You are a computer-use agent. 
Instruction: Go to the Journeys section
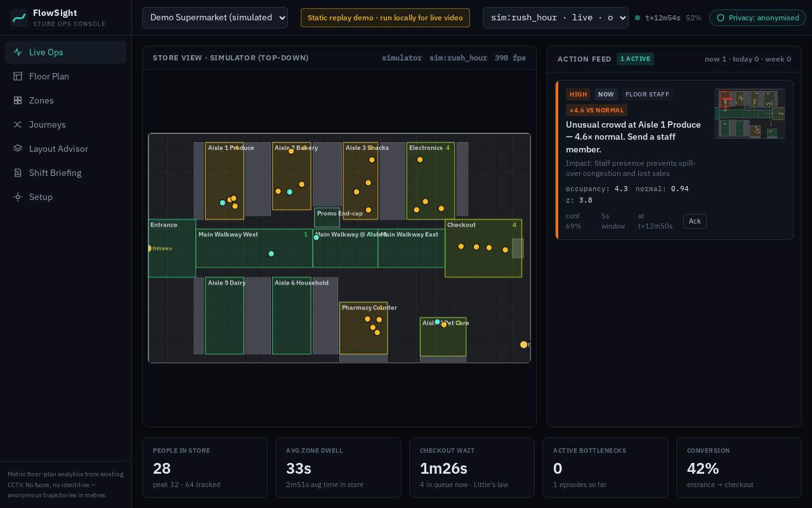click(65, 124)
